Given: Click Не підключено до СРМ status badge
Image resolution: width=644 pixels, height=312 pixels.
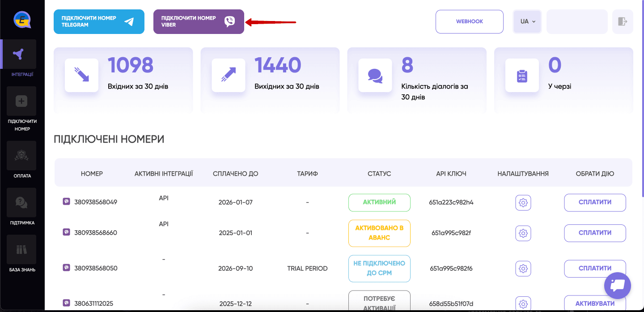Looking at the screenshot, I should (379, 269).
